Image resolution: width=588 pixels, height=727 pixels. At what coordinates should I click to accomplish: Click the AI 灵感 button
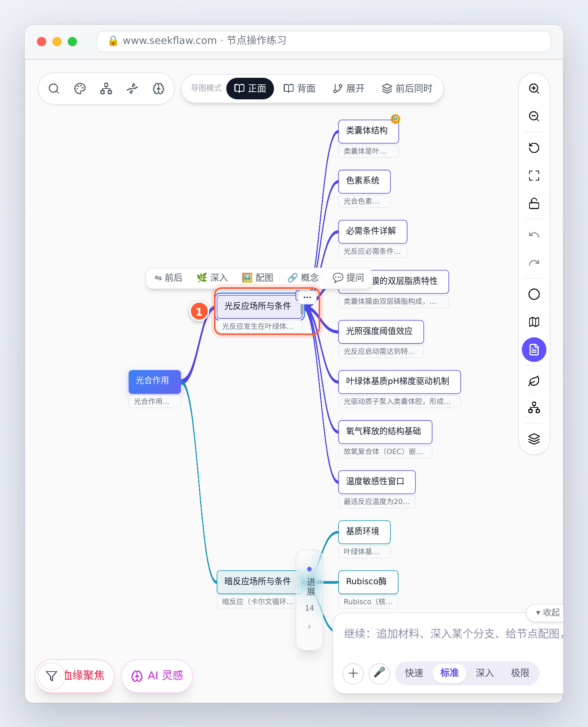click(157, 676)
